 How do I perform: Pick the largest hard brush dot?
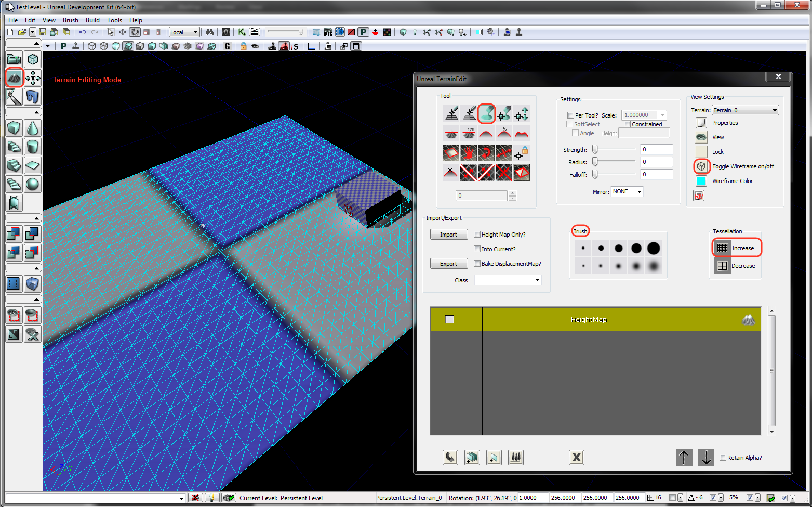654,249
